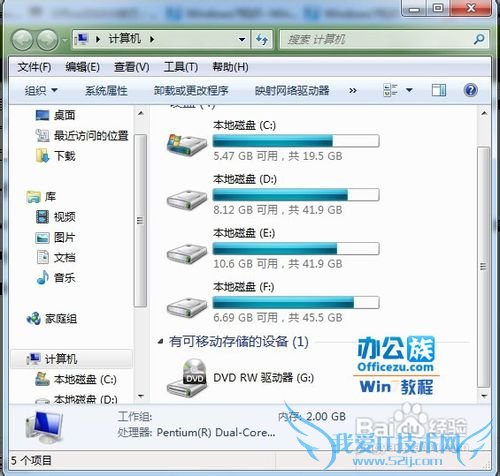The width and height of the screenshot is (500, 476).
Task: Open 图片 library in the sidebar
Action: 65,237
